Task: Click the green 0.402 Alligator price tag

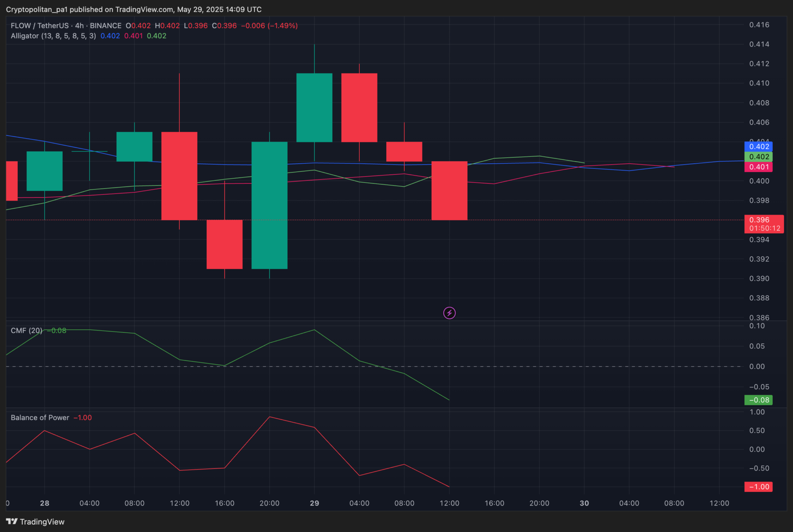Action: [758, 157]
